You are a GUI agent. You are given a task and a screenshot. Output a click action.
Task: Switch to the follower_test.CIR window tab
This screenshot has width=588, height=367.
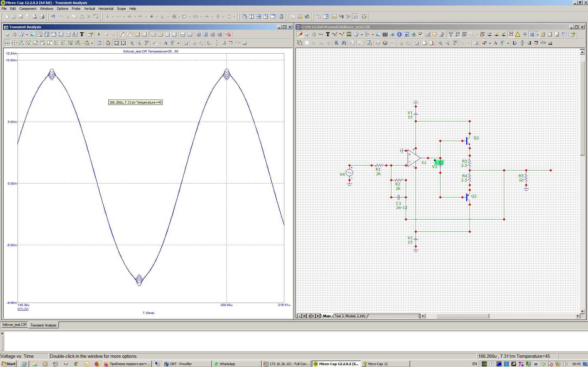pyautogui.click(x=14, y=325)
